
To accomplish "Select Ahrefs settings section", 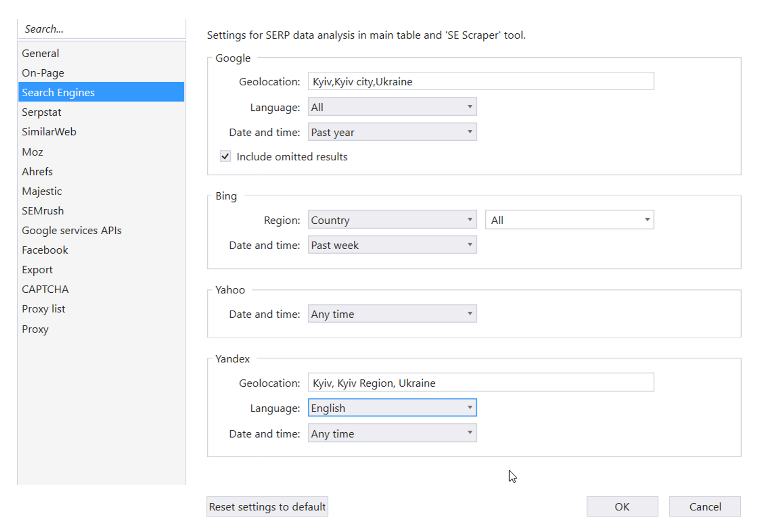I will click(x=101, y=171).
